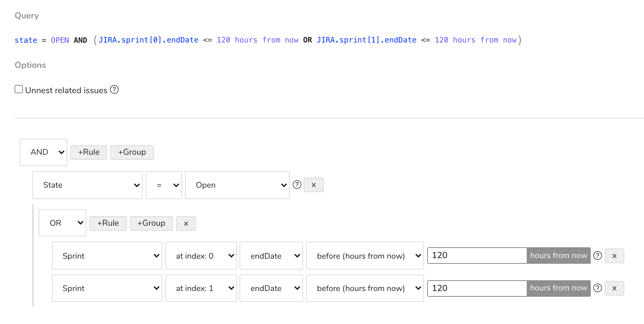Check the Unnest related issues checkbox
The height and width of the screenshot is (324, 644).
[19, 89]
